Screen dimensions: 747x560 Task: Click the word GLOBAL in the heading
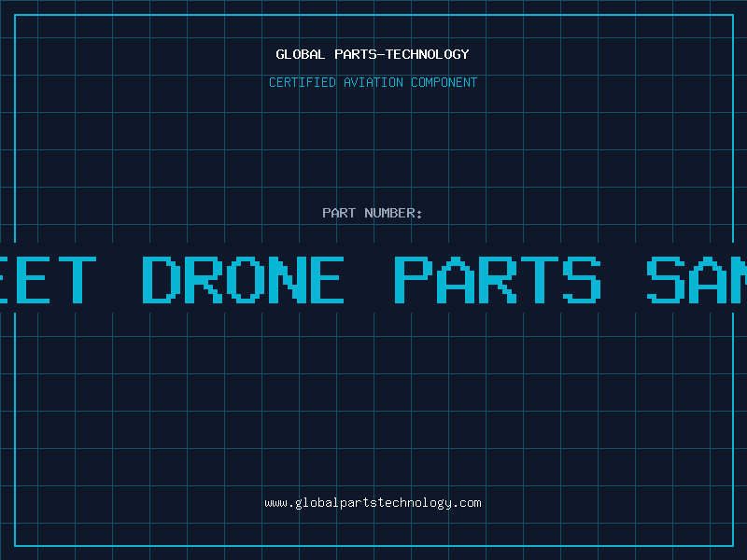tap(301, 54)
